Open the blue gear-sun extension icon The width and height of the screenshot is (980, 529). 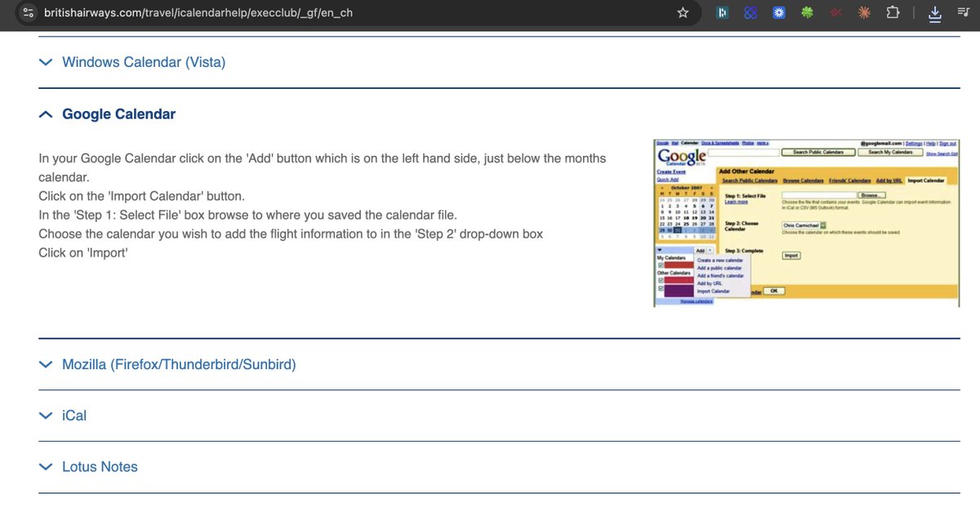(779, 13)
